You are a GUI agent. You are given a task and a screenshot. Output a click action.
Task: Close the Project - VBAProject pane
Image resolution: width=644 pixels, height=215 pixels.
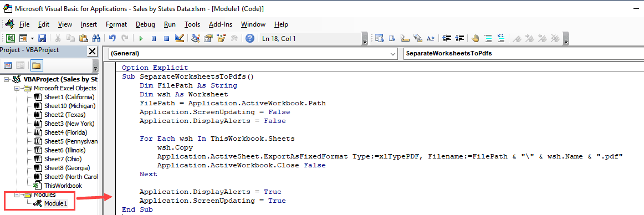pos(93,52)
